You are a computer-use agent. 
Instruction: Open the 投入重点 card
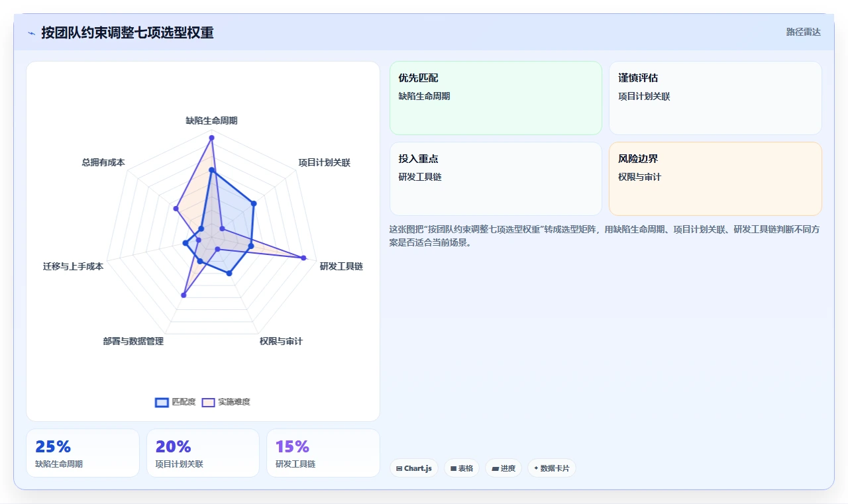496,179
